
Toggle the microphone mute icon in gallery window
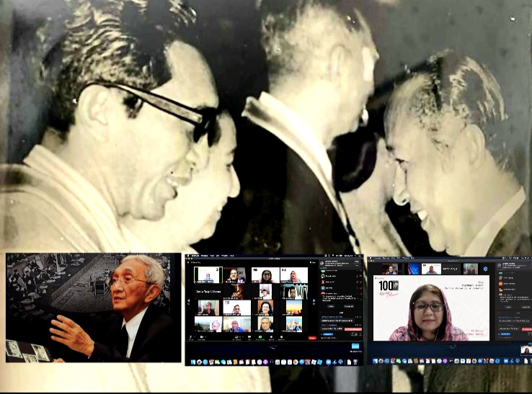click(190, 336)
